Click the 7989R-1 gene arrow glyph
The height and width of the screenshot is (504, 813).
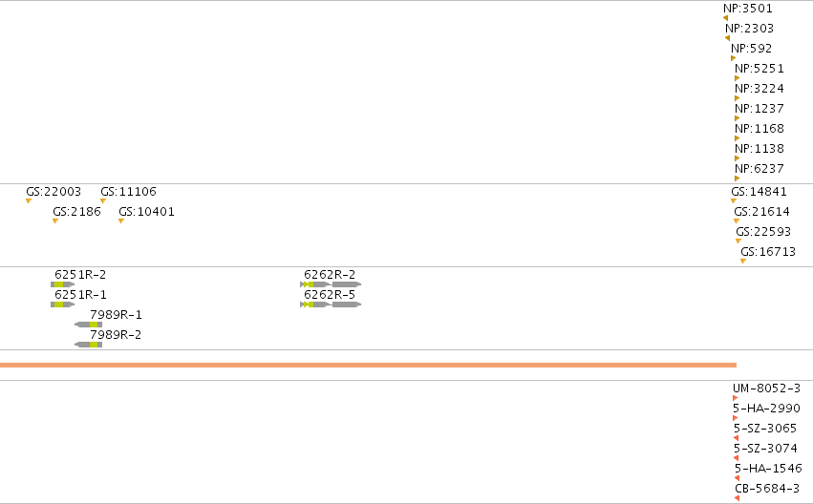[x=89, y=325]
